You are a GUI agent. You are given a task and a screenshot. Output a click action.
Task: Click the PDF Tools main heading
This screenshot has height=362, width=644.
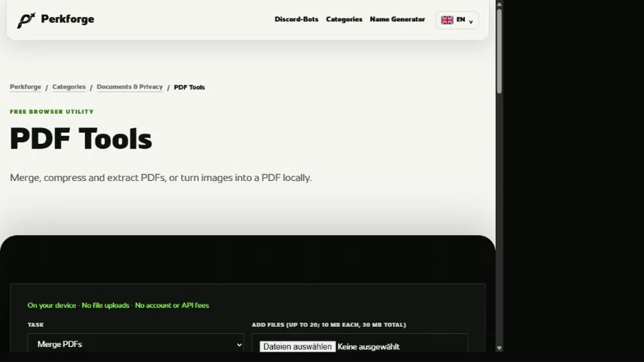(x=81, y=139)
